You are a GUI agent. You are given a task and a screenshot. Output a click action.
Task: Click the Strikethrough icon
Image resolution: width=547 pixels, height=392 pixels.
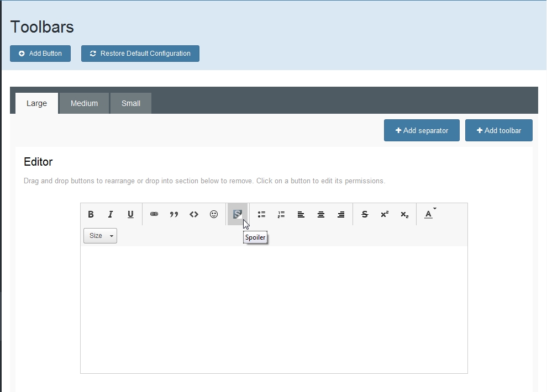point(365,214)
